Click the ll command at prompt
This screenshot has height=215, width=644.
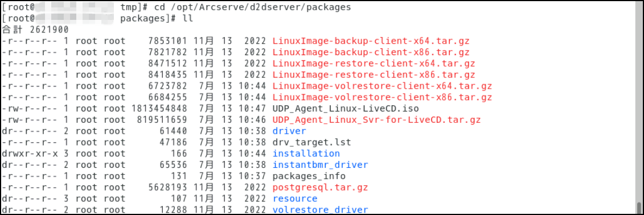pos(187,18)
